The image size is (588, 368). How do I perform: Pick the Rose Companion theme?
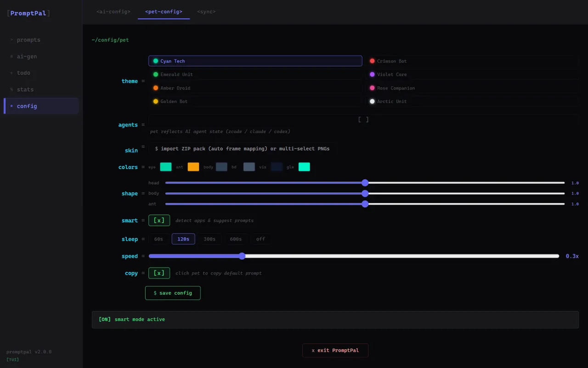click(x=472, y=88)
